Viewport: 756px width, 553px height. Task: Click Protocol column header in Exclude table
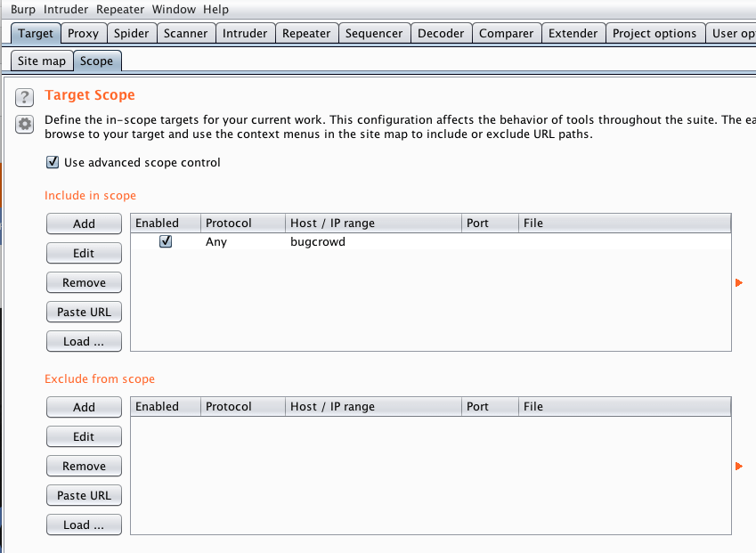[243, 406]
